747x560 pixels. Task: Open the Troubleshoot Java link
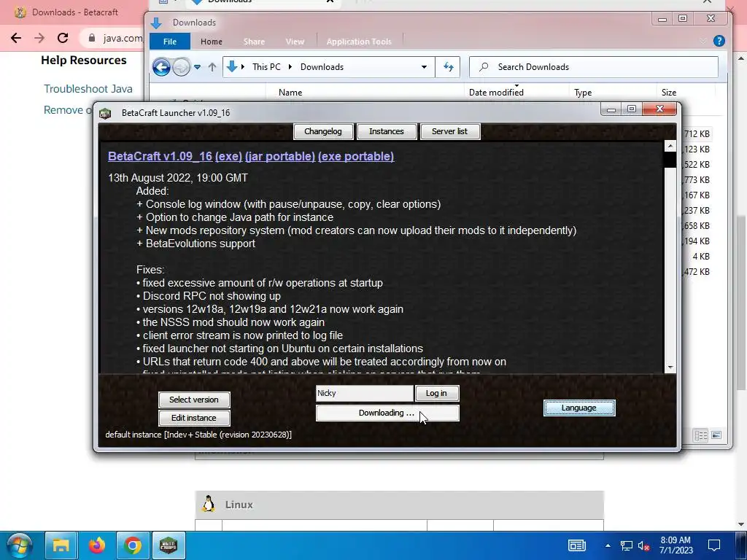(88, 89)
